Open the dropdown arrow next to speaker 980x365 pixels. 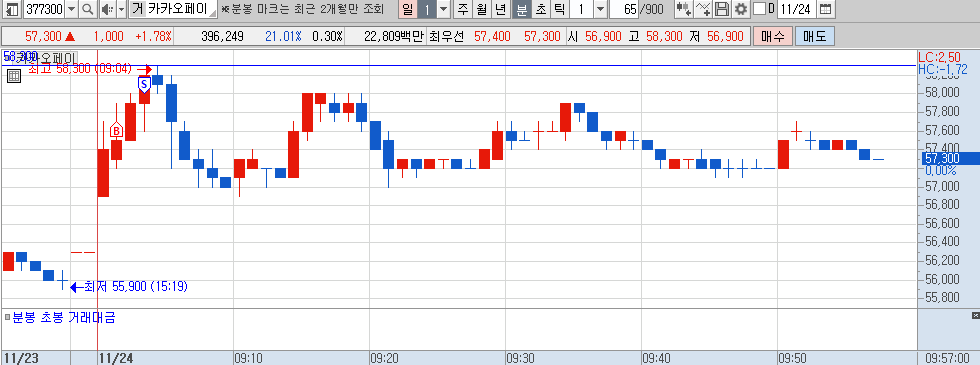(x=121, y=9)
